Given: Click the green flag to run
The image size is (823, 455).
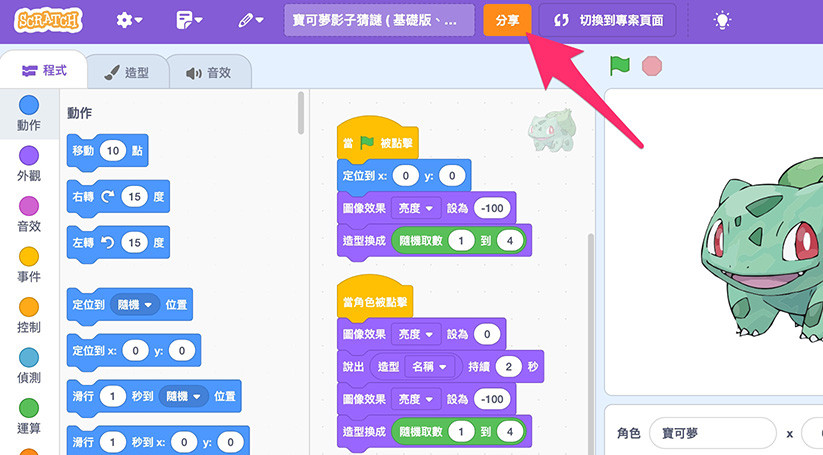Looking at the screenshot, I should tap(620, 66).
